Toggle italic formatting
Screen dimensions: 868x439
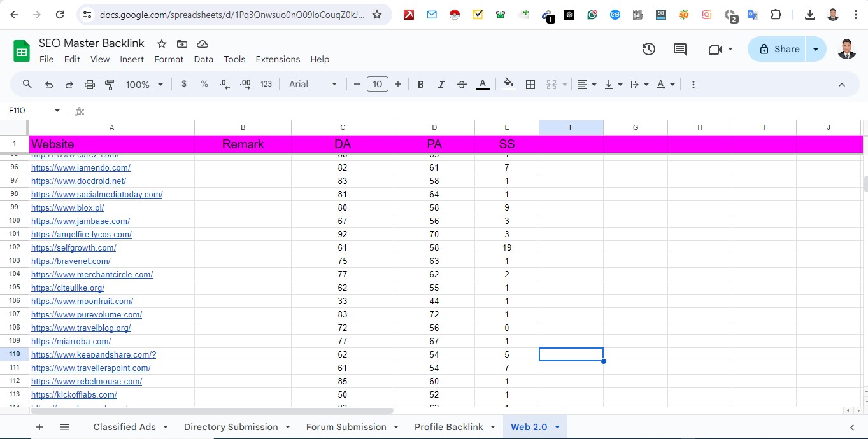(x=441, y=85)
